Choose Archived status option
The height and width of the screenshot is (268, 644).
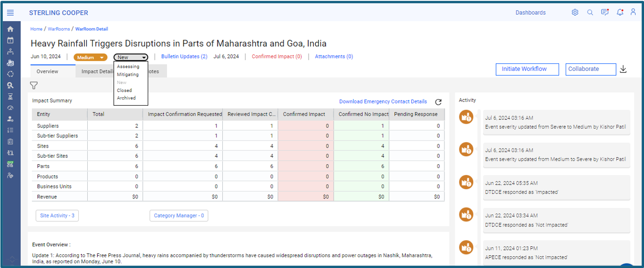126,98
